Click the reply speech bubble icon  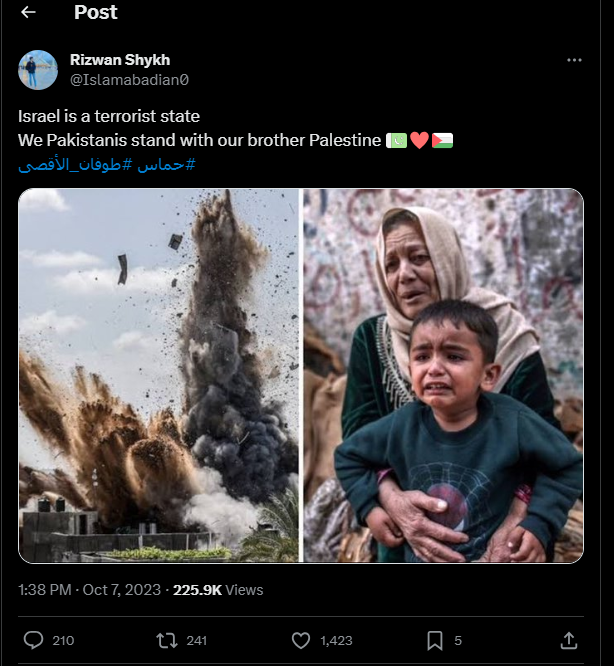33,640
